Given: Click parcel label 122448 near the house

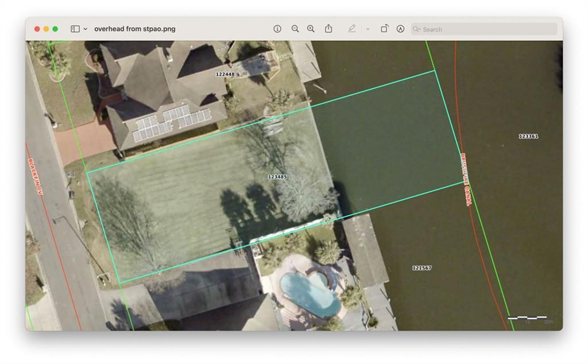Looking at the screenshot, I should pos(225,74).
